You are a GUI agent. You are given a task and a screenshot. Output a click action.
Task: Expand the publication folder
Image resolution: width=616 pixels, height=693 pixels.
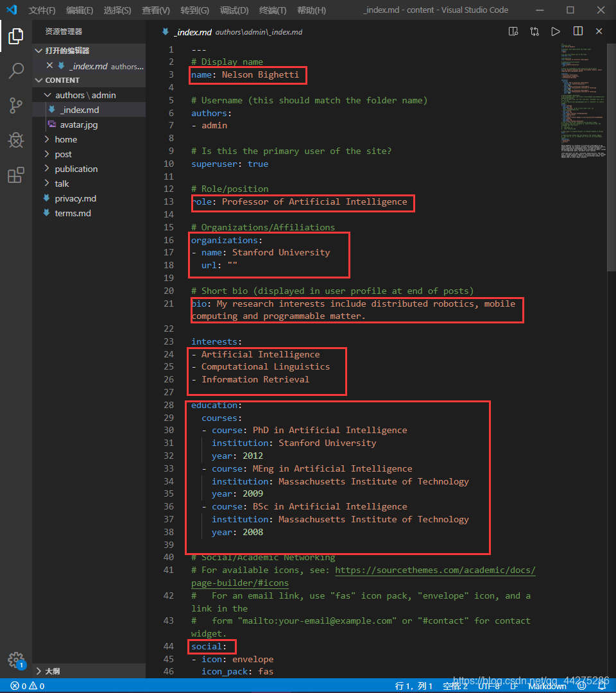click(x=47, y=168)
